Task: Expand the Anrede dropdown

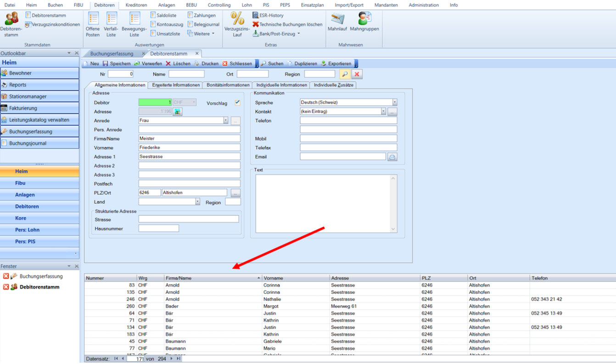Action: (x=225, y=121)
